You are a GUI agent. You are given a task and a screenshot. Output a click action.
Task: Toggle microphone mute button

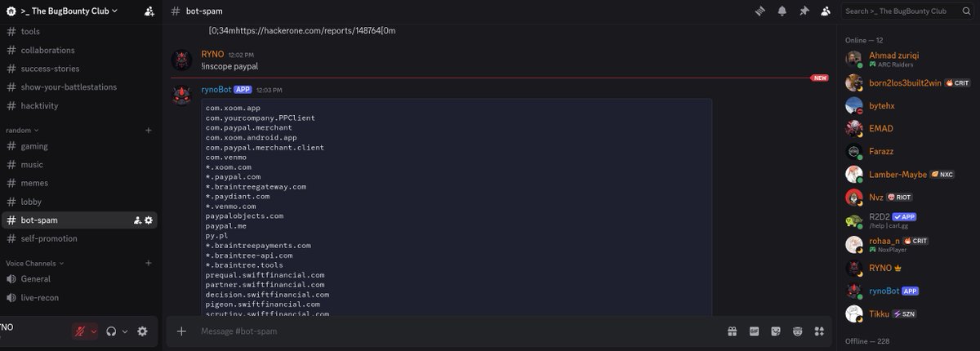coord(80,331)
